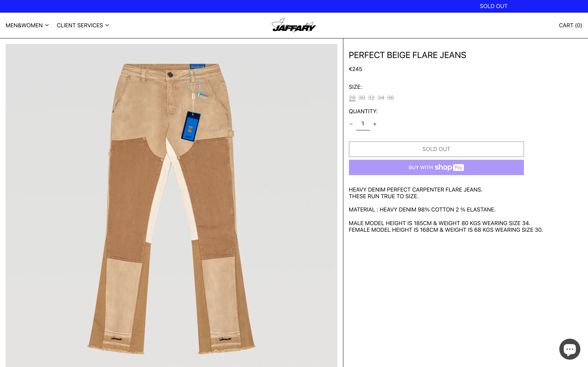The image size is (588, 367).
Task: Select size 32
Action: click(x=371, y=98)
